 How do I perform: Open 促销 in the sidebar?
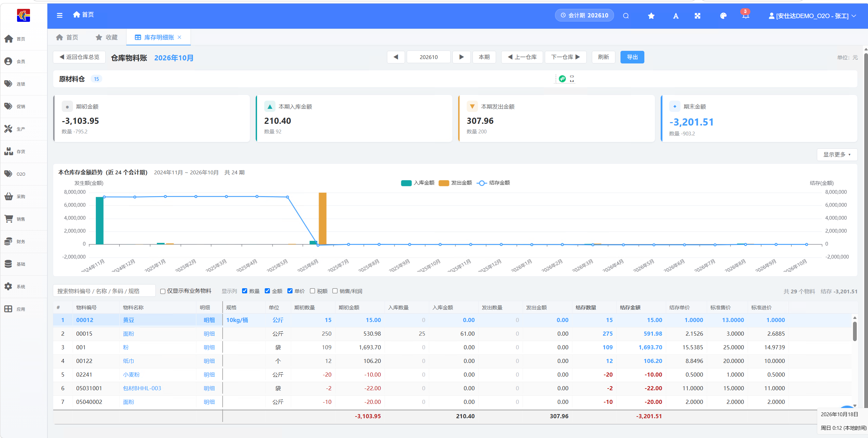tap(24, 106)
